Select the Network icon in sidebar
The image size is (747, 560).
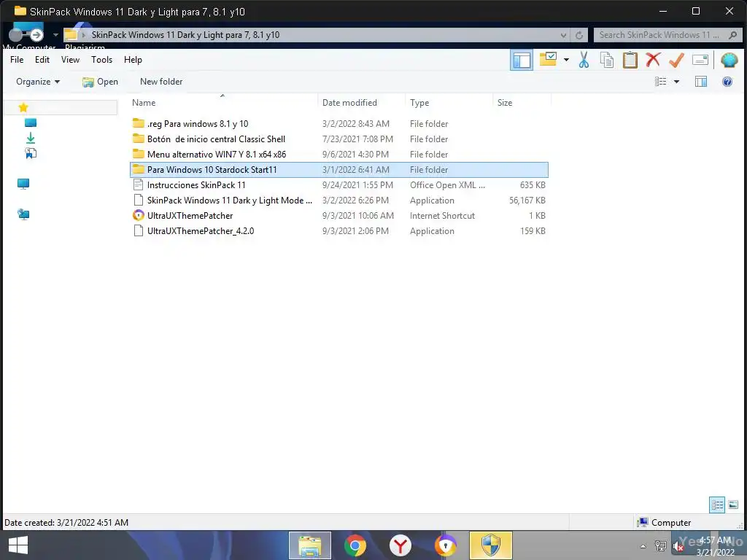pyautogui.click(x=23, y=214)
